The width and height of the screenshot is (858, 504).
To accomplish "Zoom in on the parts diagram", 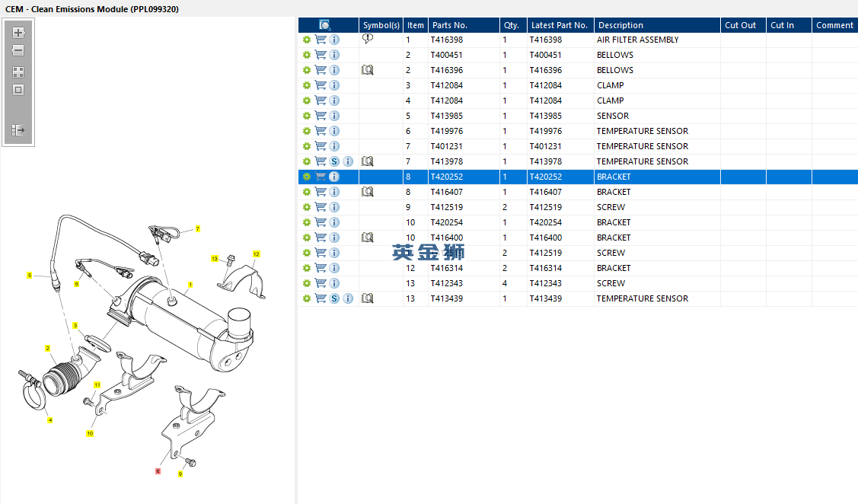I will click(x=18, y=33).
